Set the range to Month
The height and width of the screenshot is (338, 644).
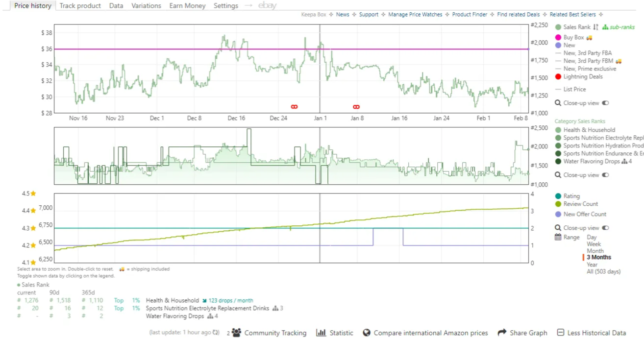tap(595, 251)
